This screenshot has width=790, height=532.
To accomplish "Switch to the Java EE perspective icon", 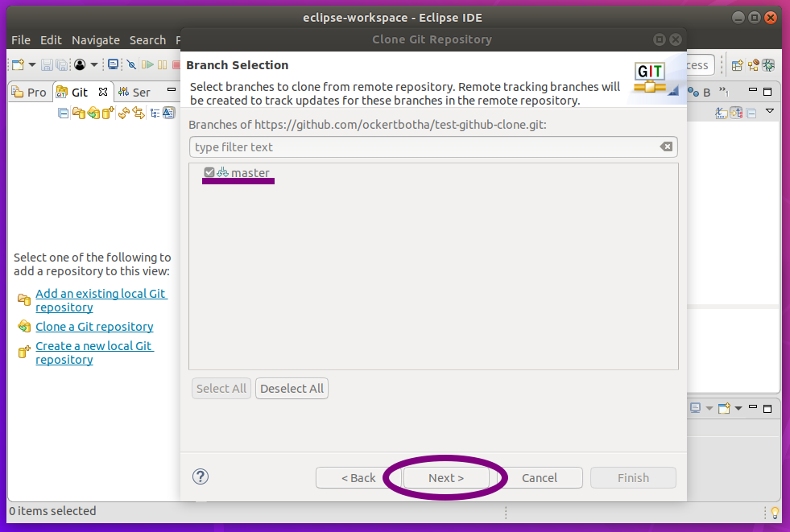I will coord(753,65).
